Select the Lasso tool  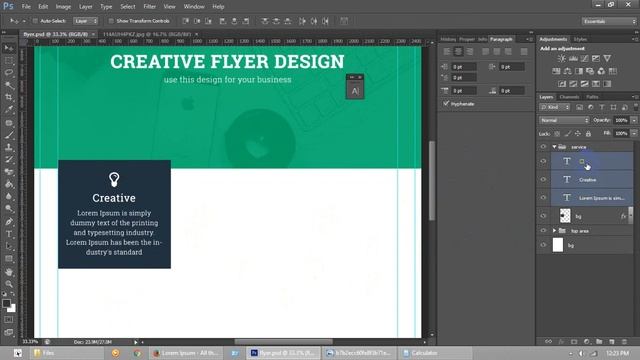point(9,73)
